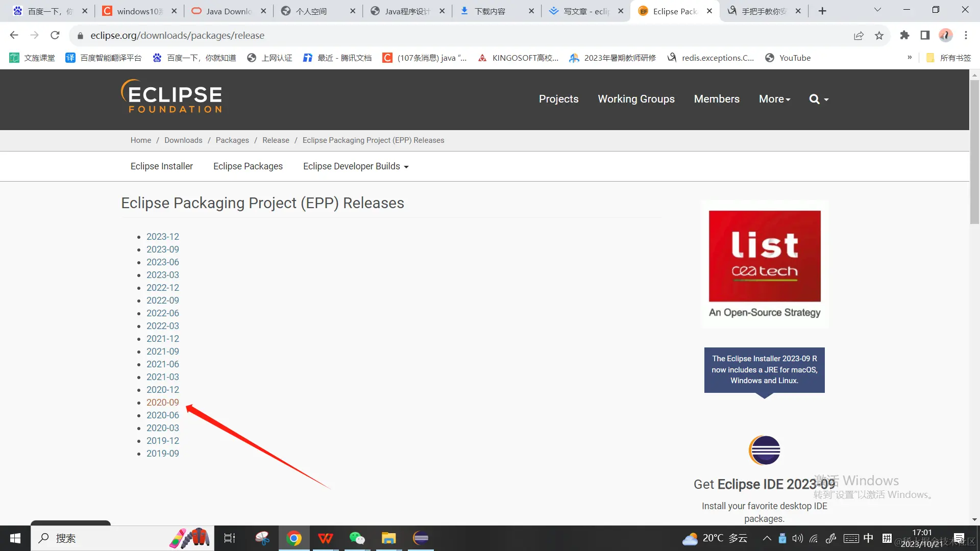The image size is (980, 551).
Task: Open the 2020-09 release link
Action: click(x=163, y=403)
